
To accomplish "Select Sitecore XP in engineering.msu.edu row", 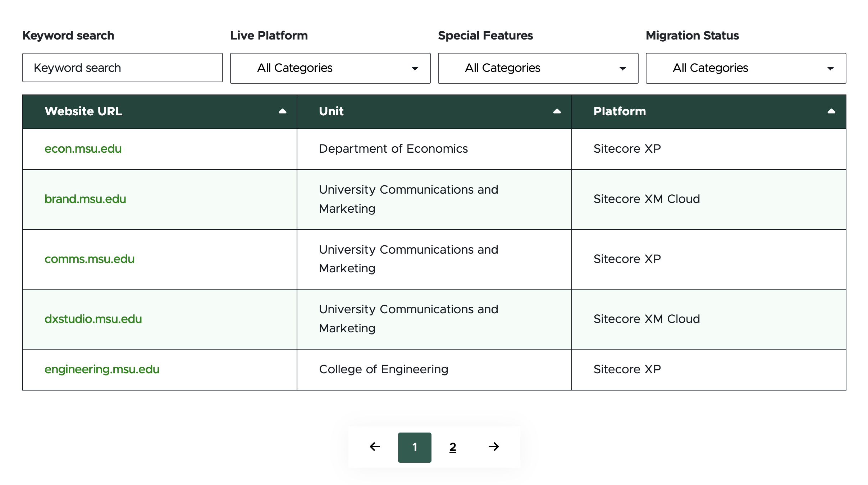I will pos(709,370).
